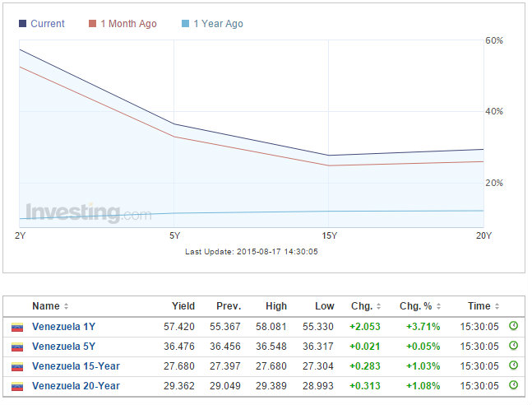The image size is (532, 405).
Task: Toggle the 1 Year Ago legend series
Action: click(212, 23)
